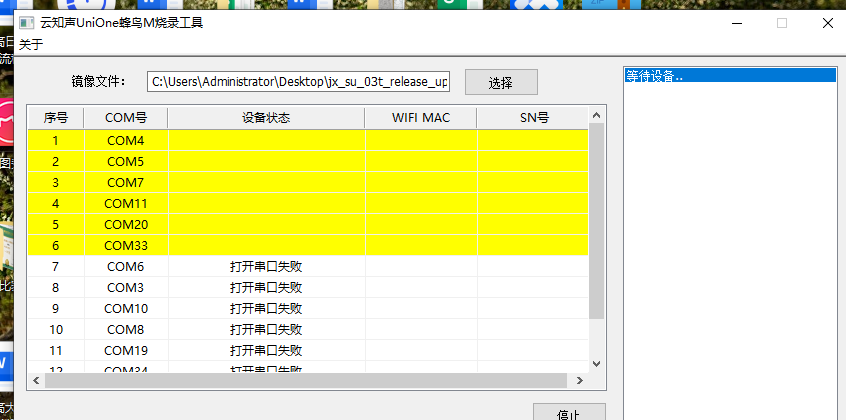Screen dimensions: 846x420
Task: Click 打开串口失败 status in COM19 row
Action: coord(266,351)
